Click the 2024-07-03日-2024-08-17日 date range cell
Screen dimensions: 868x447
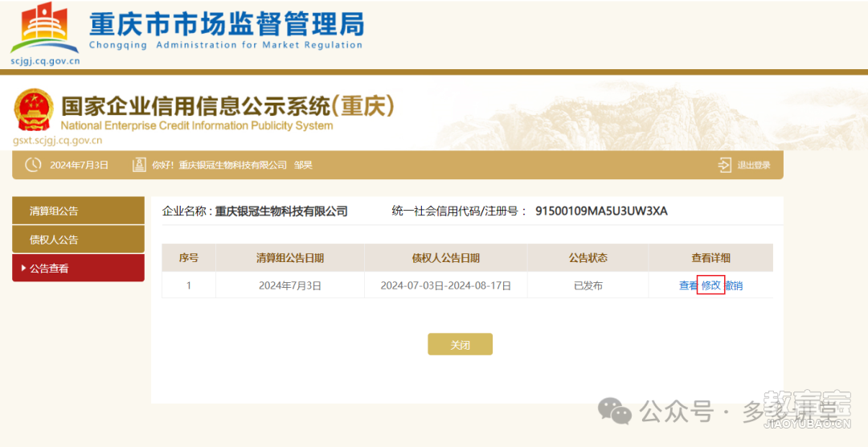(445, 285)
